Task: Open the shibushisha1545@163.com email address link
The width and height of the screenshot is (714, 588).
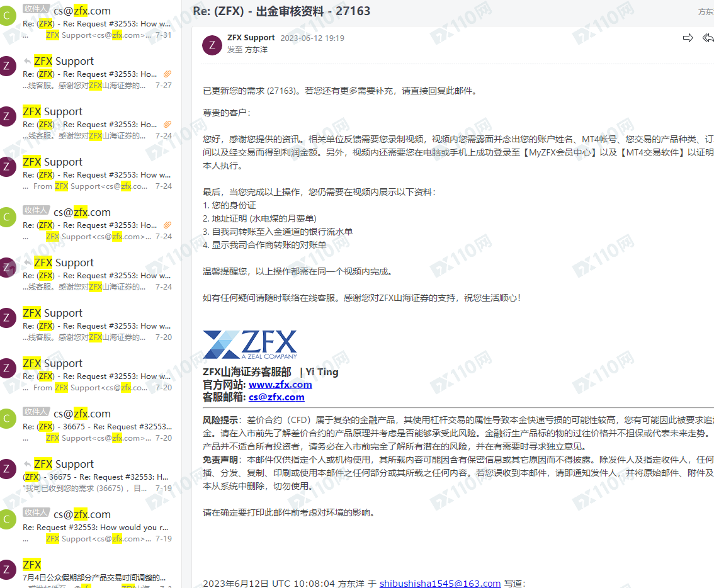Action: [440, 584]
